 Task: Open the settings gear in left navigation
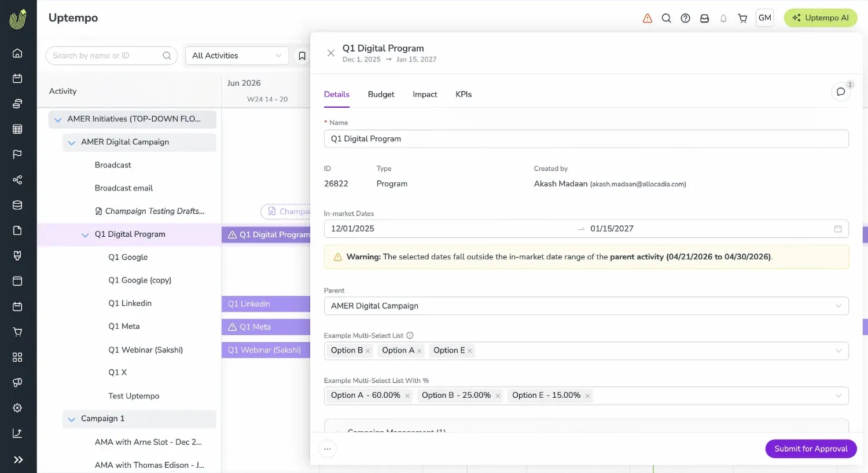pos(17,408)
